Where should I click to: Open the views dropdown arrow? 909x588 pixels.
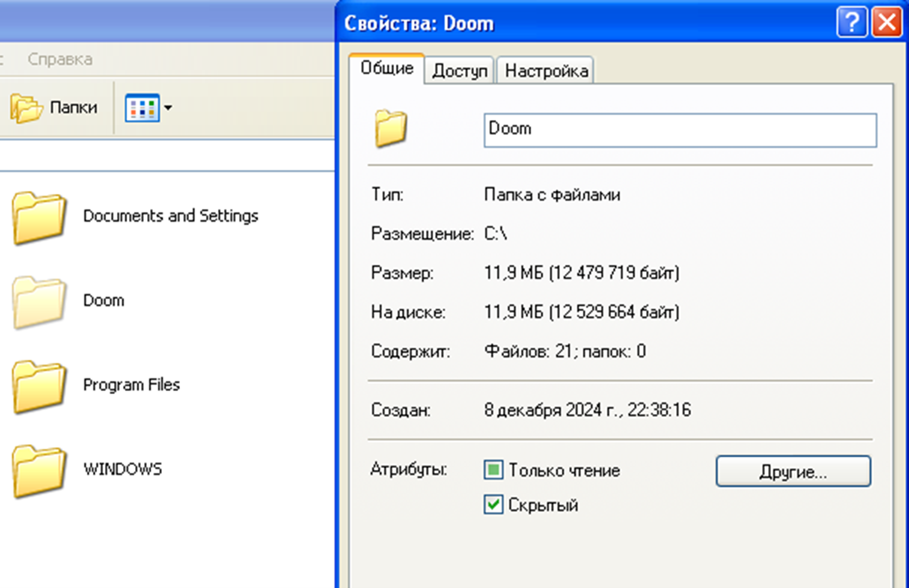click(x=169, y=108)
